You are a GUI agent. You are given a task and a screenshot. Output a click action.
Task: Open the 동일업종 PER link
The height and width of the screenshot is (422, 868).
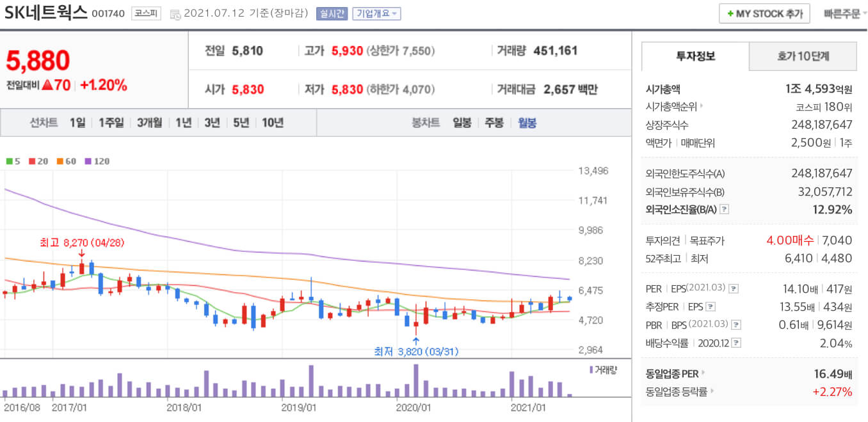pos(676,373)
